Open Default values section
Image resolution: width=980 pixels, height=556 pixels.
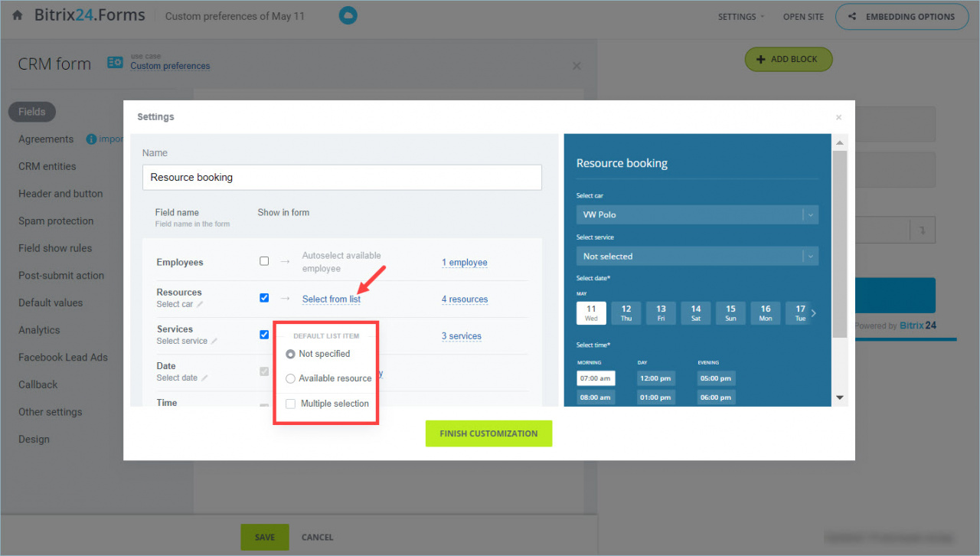[51, 303]
